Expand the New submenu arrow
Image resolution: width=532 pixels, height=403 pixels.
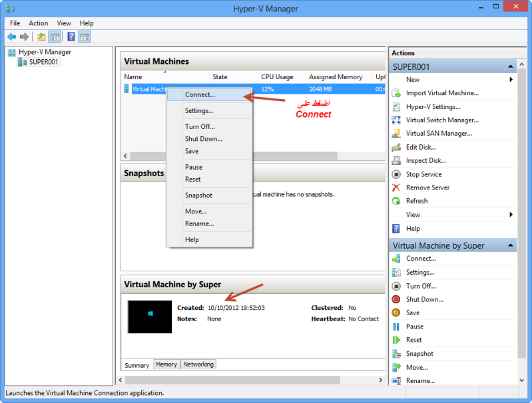tap(511, 80)
